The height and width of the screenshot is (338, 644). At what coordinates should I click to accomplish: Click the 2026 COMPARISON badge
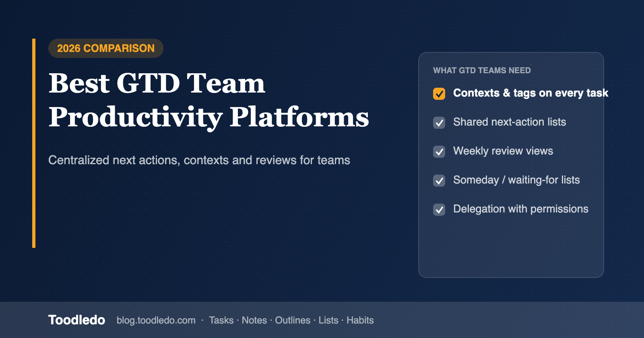[106, 48]
